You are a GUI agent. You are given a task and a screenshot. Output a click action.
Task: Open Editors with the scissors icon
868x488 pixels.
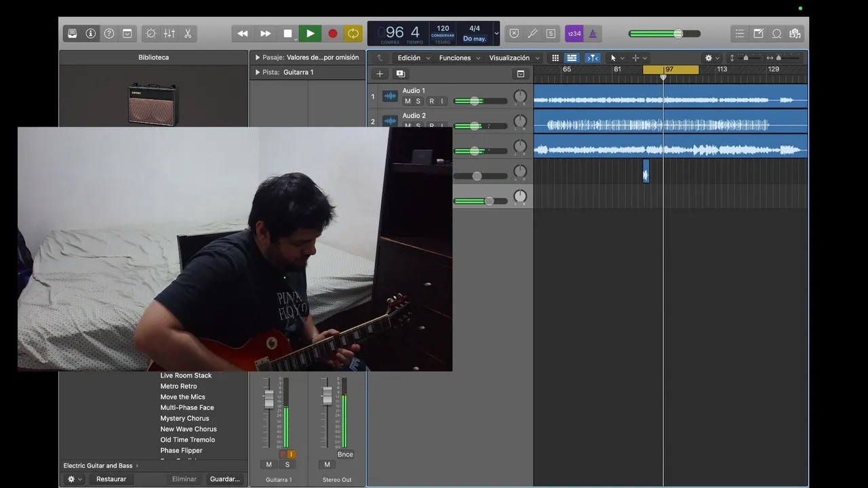coord(187,33)
